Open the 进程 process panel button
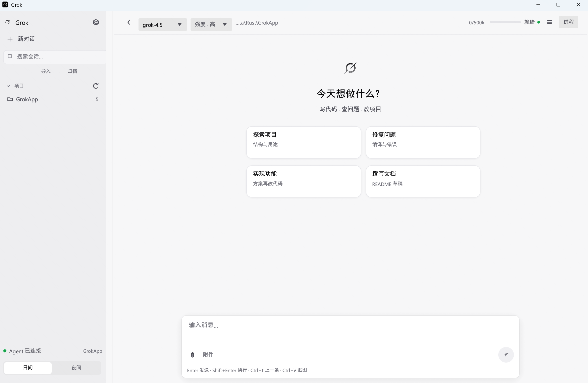Screen dimensions: 588x383 (568, 22)
